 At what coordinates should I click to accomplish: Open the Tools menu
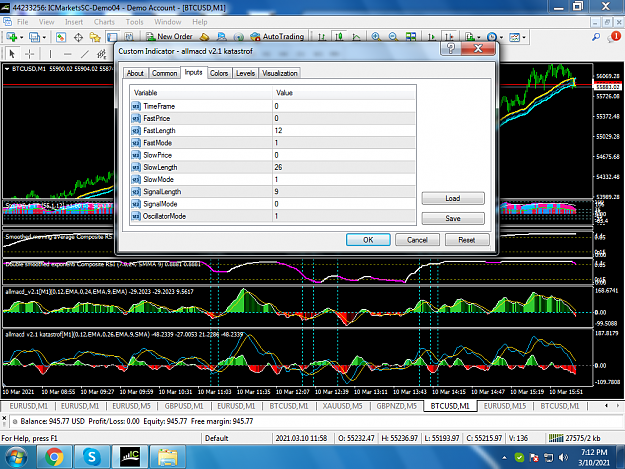click(134, 22)
